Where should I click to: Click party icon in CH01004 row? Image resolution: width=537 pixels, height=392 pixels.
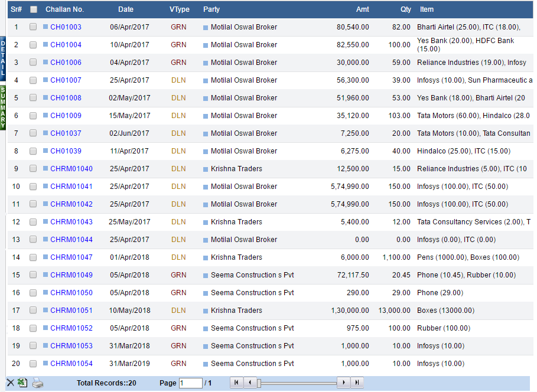[x=206, y=45]
